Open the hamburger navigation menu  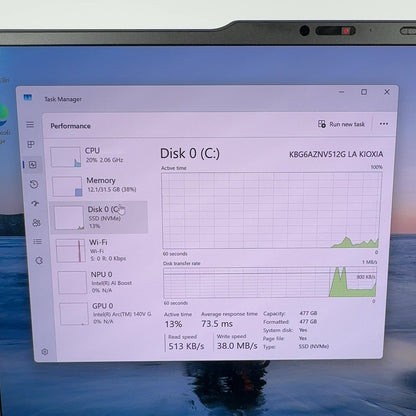pos(30,125)
